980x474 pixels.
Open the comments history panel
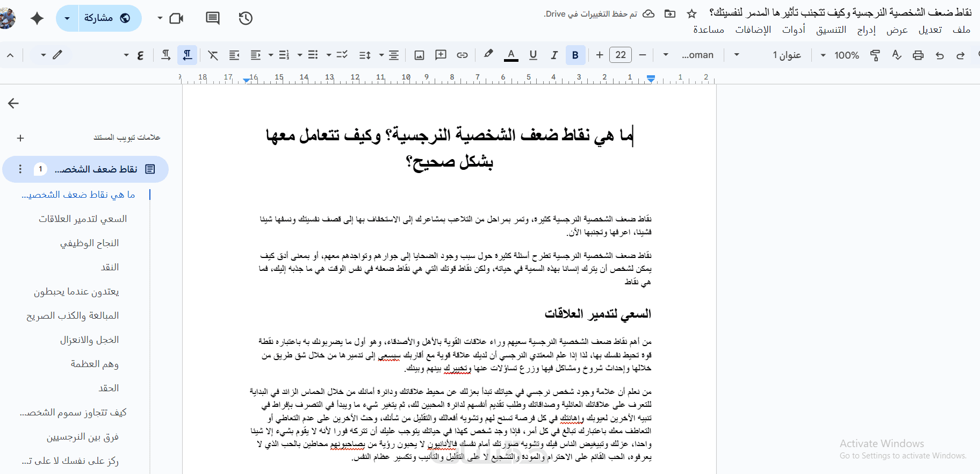213,18
